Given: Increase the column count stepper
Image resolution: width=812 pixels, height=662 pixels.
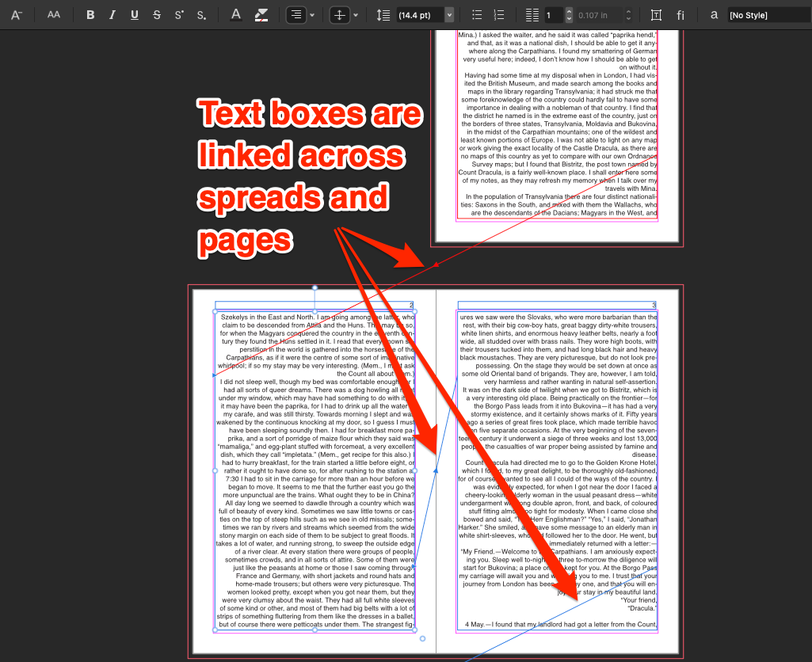Looking at the screenshot, I should click(x=568, y=10).
